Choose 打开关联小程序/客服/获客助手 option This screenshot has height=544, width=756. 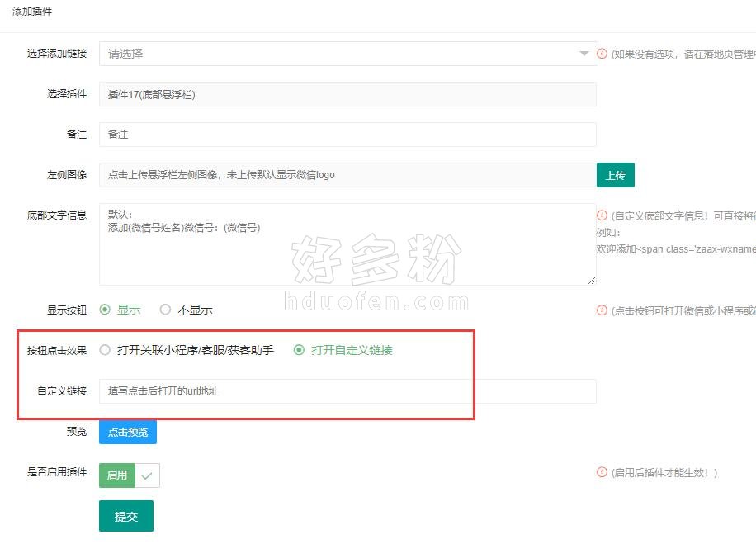pos(105,350)
